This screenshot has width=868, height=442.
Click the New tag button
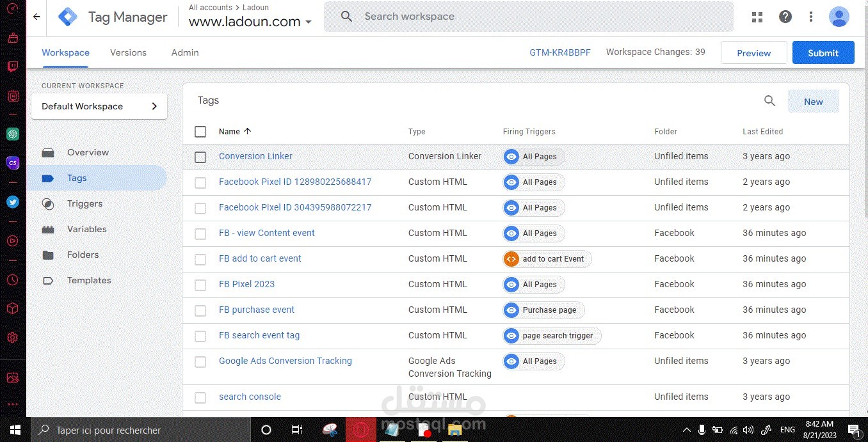pos(813,101)
